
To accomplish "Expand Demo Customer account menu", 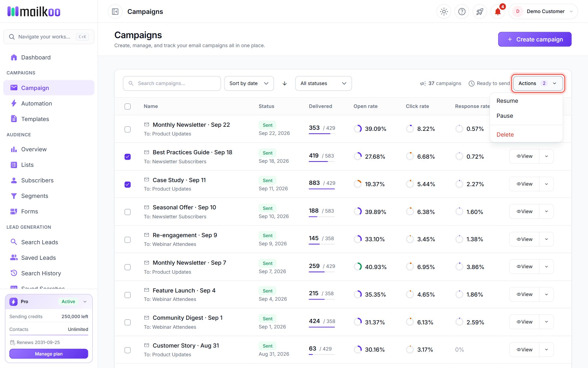I will (x=543, y=11).
